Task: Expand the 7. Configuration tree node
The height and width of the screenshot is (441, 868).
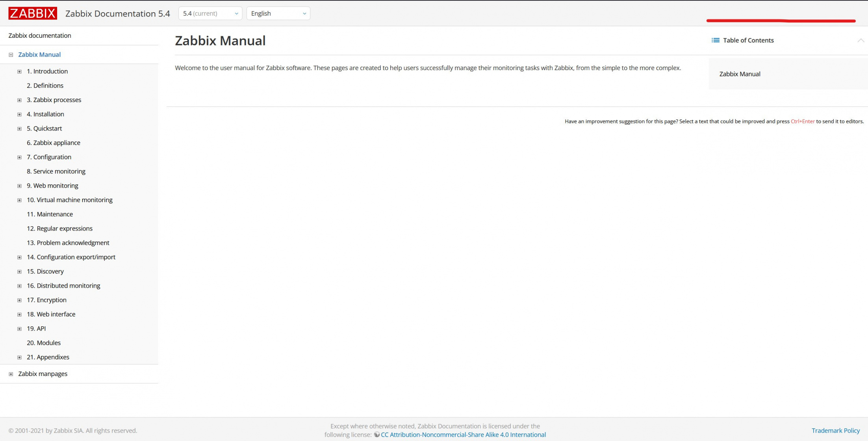Action: pyautogui.click(x=19, y=157)
